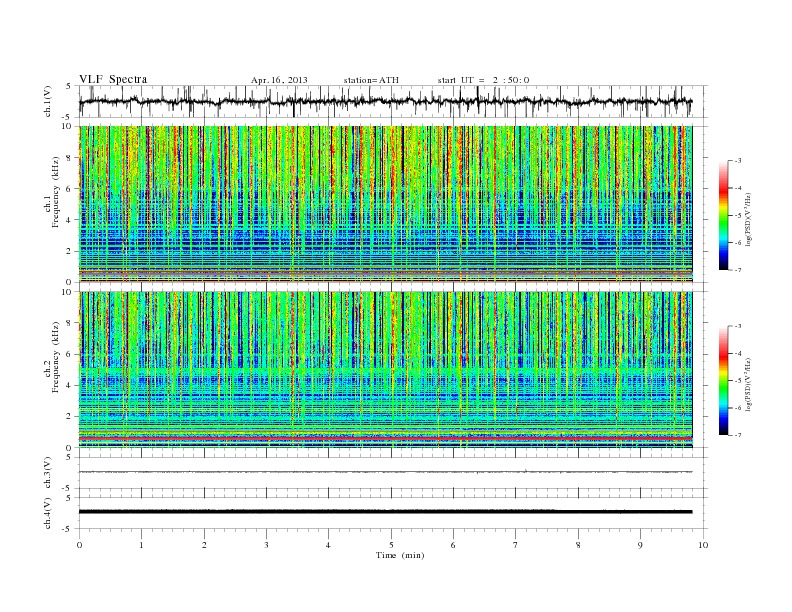The height and width of the screenshot is (612, 792).
Task: Select the date text "Apr. 16, 2013"
Action: click(279, 80)
